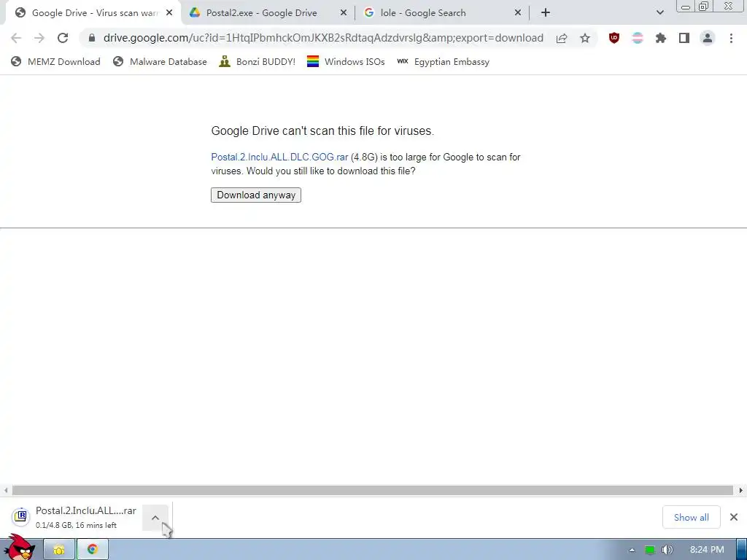Switch to Postal2.exe - Google Drive tab
747x560 pixels.
tap(262, 13)
